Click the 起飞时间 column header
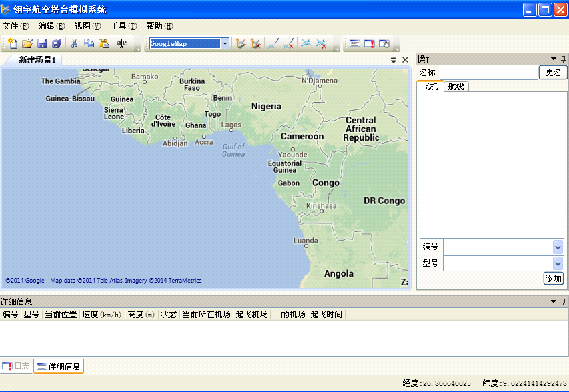Viewport: 569px width, 392px height. [326, 315]
